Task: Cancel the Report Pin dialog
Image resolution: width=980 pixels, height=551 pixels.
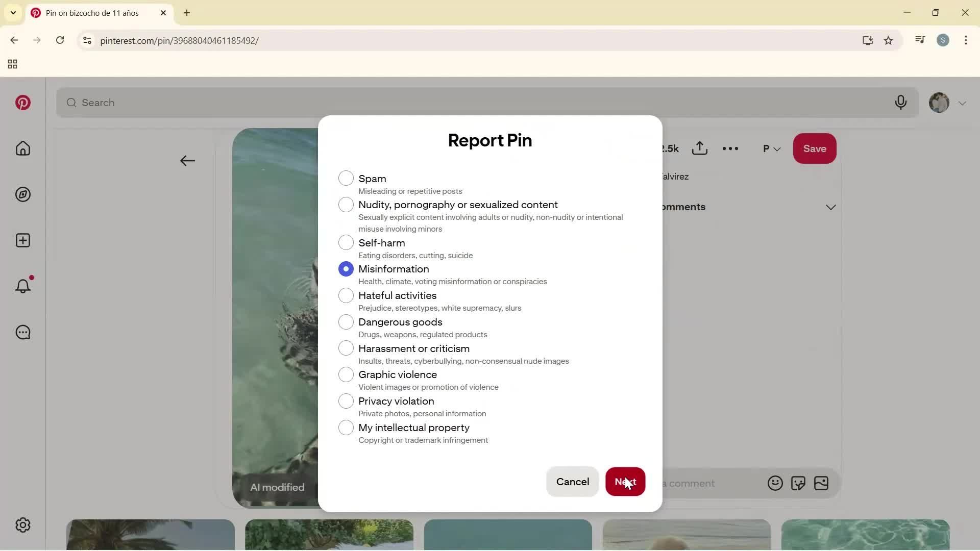Action: pos(572,482)
